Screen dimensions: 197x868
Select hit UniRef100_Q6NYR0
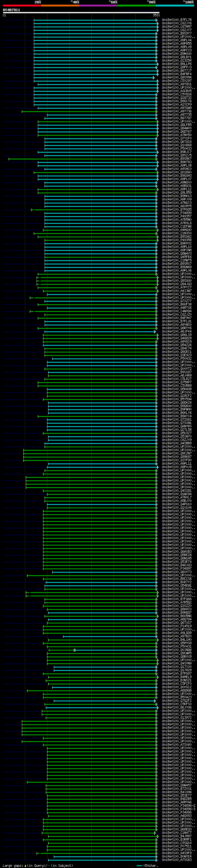point(176,426)
